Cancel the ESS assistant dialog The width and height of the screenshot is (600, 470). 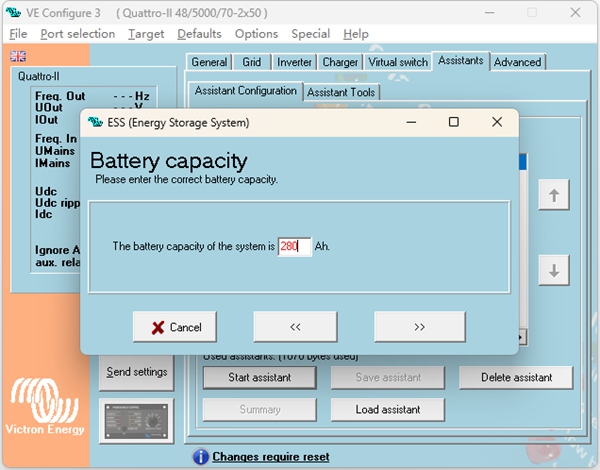point(175,327)
